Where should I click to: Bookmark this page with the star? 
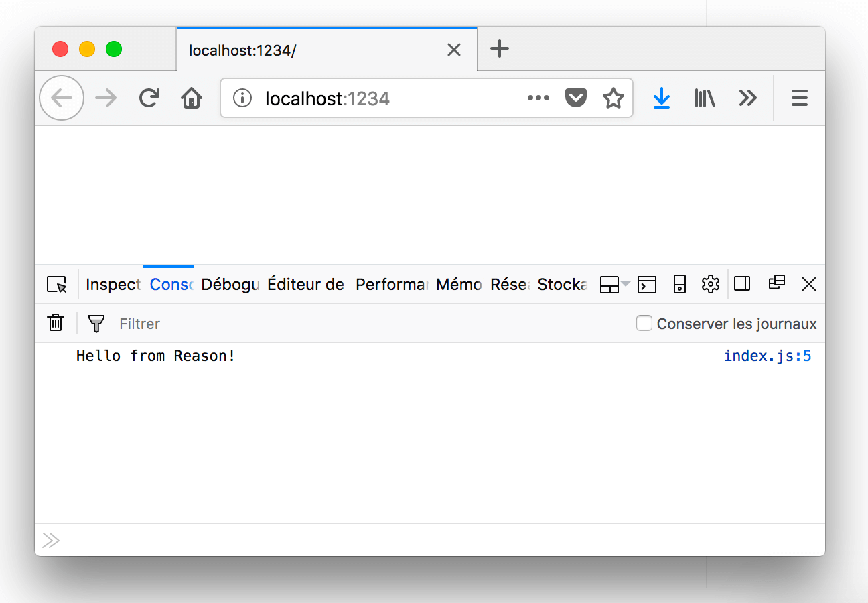pos(613,98)
